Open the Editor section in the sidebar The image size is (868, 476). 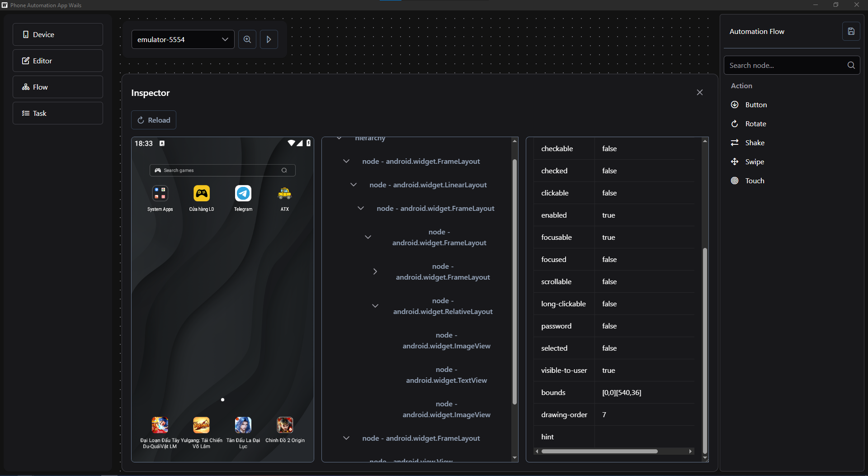(x=58, y=61)
